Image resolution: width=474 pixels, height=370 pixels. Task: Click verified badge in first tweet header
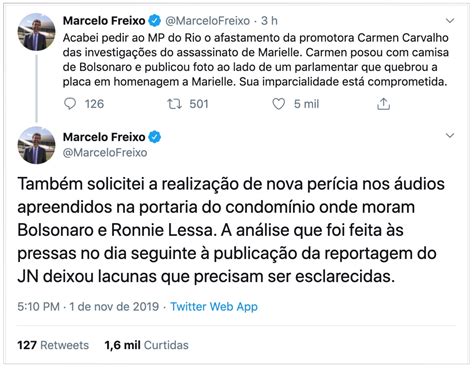pyautogui.click(x=154, y=21)
